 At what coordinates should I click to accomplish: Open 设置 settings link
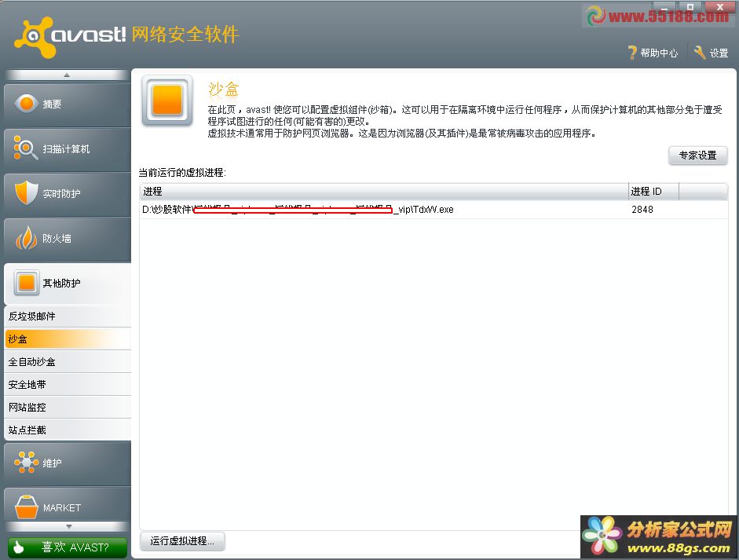tap(719, 53)
